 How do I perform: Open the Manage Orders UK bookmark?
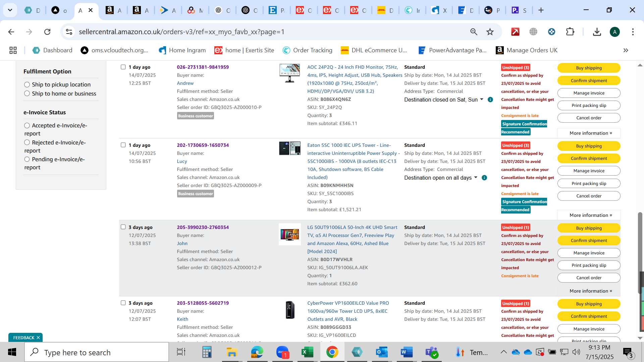(x=527, y=50)
